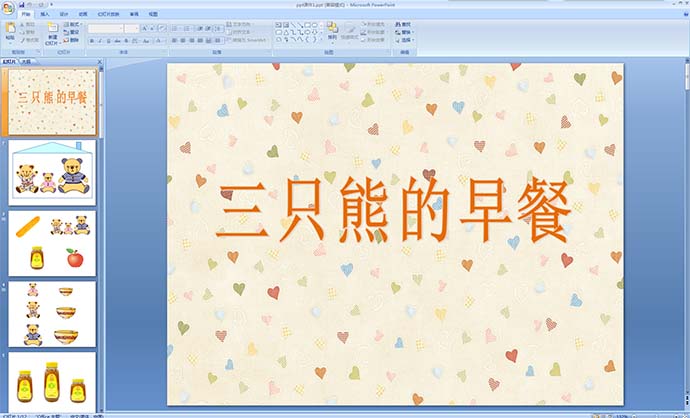
Task: Click the Clear Formatting eraser icon
Action: (x=162, y=29)
